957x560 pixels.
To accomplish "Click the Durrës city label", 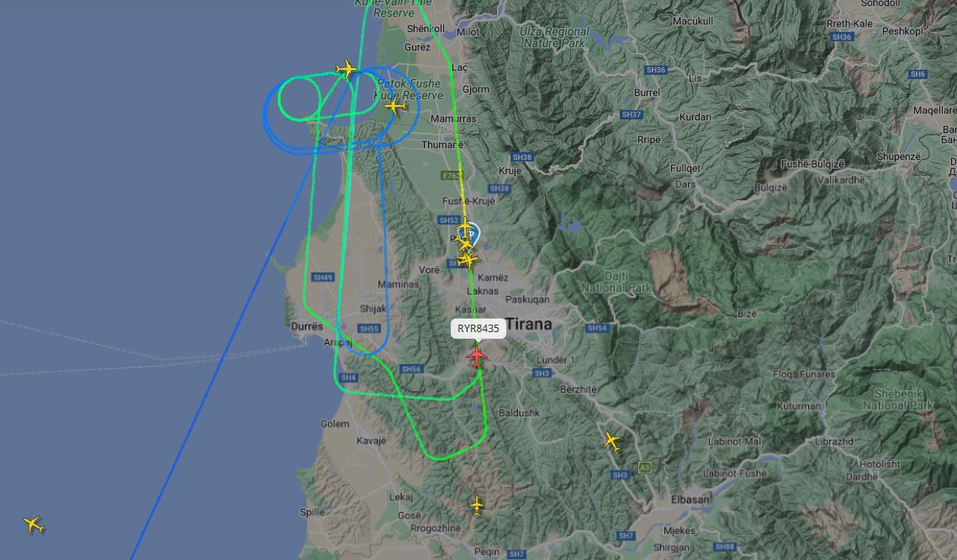I will [x=306, y=326].
